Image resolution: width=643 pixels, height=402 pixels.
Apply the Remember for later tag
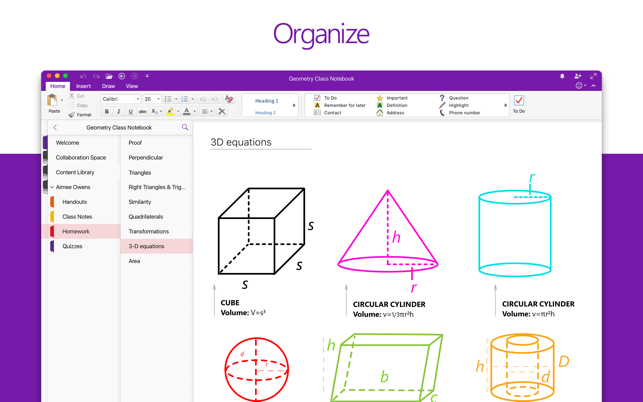340,105
